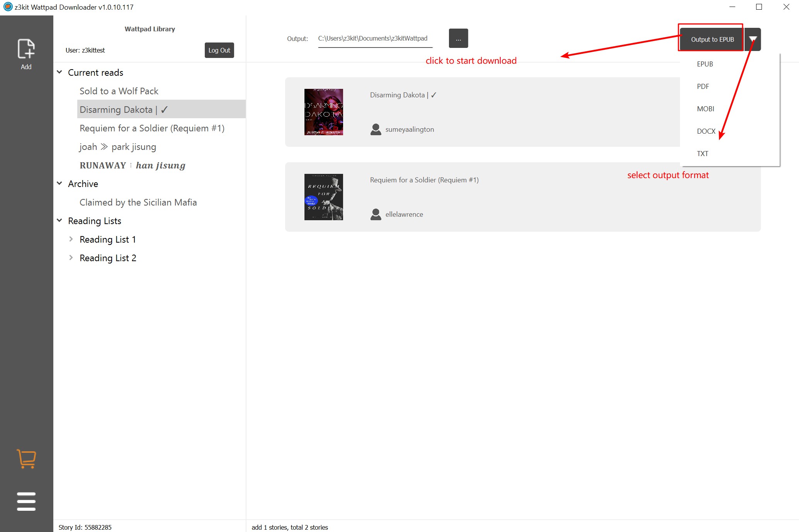Click the Archive label
This screenshot has height=532, width=799.
(83, 184)
